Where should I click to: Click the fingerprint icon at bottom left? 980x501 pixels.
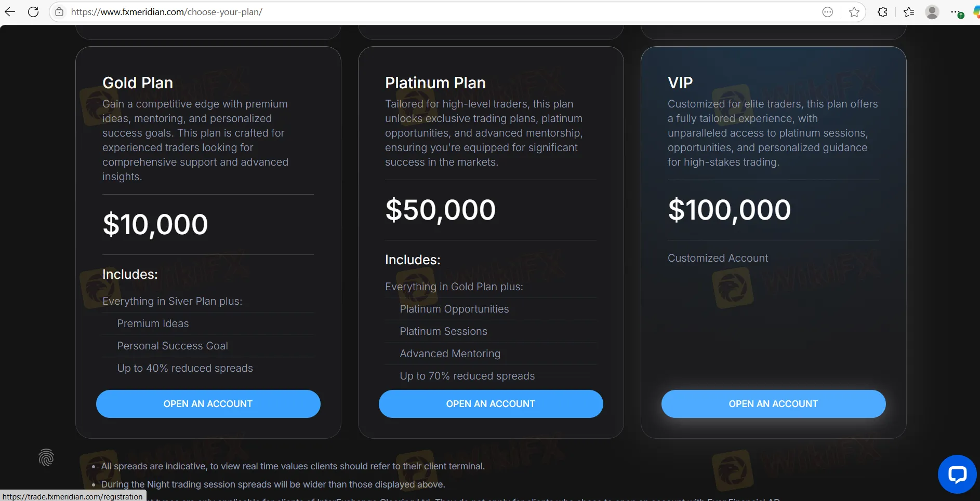click(46, 457)
